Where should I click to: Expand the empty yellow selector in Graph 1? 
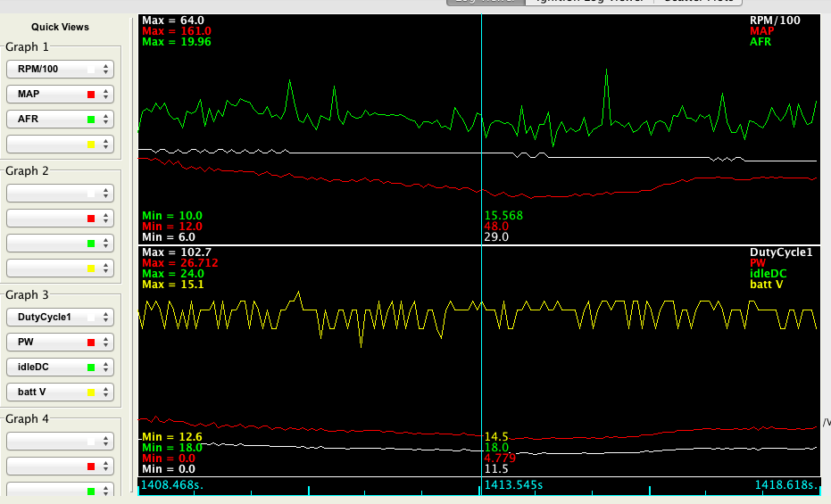[x=59, y=144]
